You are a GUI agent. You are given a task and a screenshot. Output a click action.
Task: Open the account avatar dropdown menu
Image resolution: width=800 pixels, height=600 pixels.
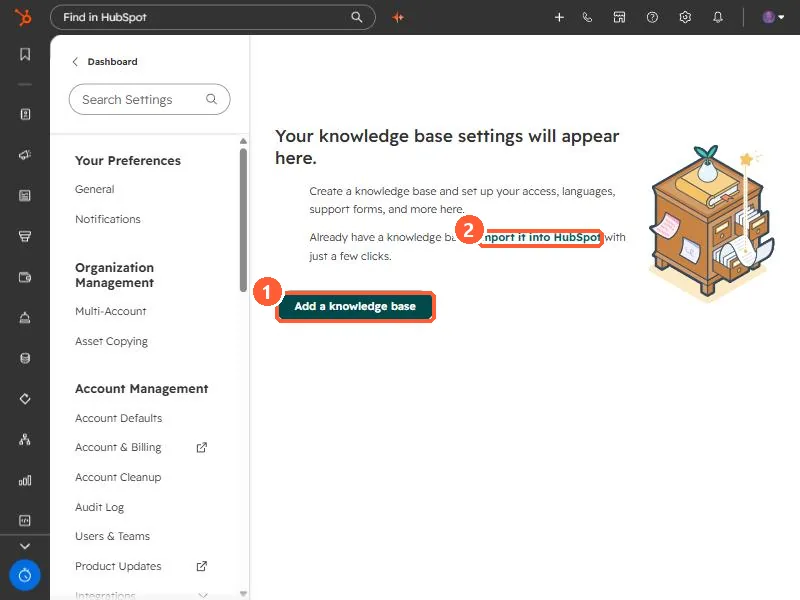(773, 17)
